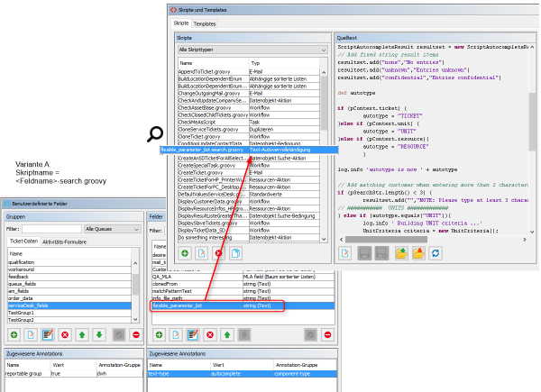The width and height of the screenshot is (541, 392).
Task: Move the field up with the green arrow in Felder
Action: [227, 334]
